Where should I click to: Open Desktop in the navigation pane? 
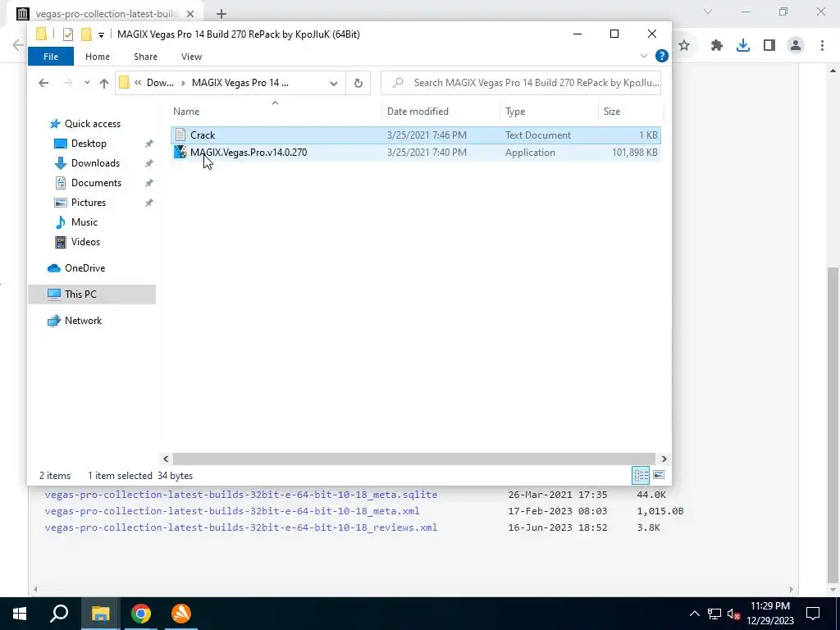[89, 144]
